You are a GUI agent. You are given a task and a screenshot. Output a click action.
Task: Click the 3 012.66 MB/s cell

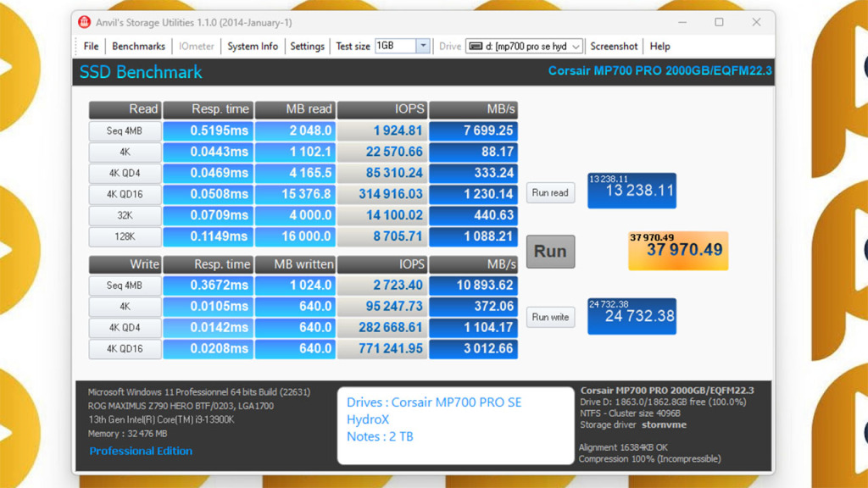[473, 349]
